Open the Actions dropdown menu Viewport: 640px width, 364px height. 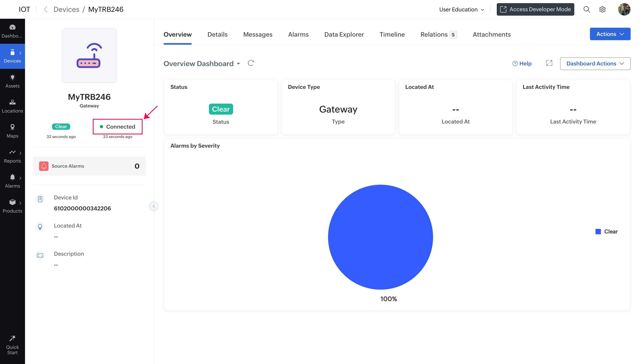click(x=610, y=34)
